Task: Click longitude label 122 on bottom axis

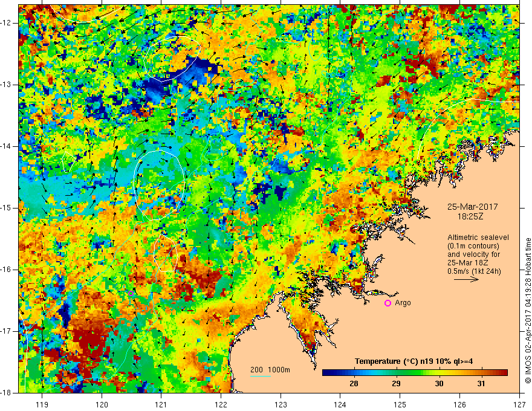Action: pyautogui.click(x=221, y=404)
